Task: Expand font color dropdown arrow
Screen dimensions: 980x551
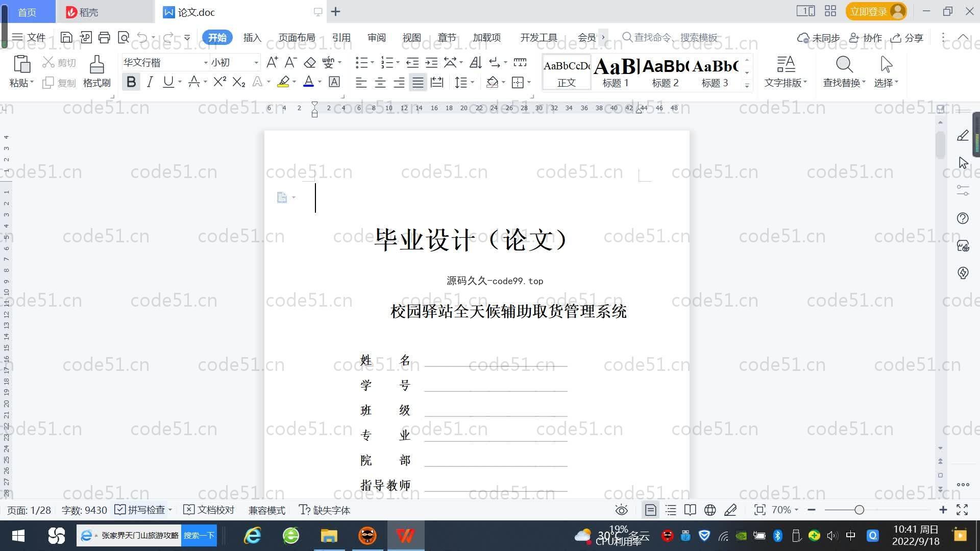Action: click(x=320, y=82)
